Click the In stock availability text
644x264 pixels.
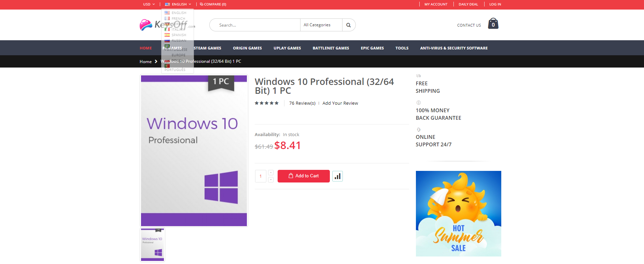(291, 135)
